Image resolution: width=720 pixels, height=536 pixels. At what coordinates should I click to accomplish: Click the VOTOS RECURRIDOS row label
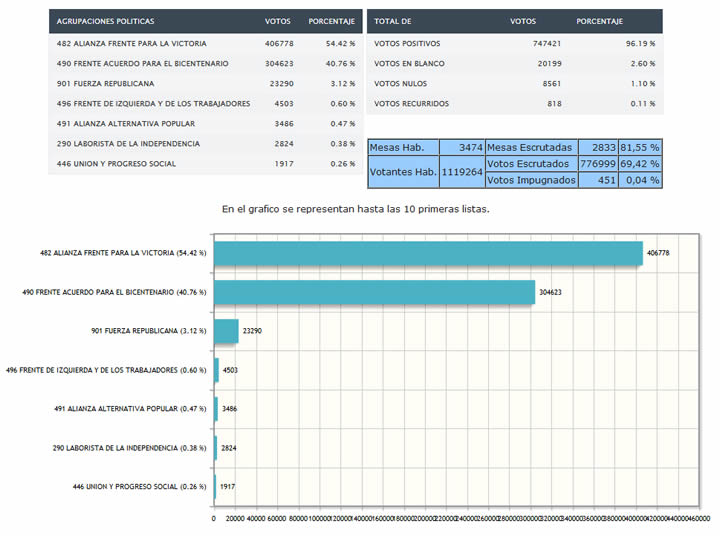[411, 104]
